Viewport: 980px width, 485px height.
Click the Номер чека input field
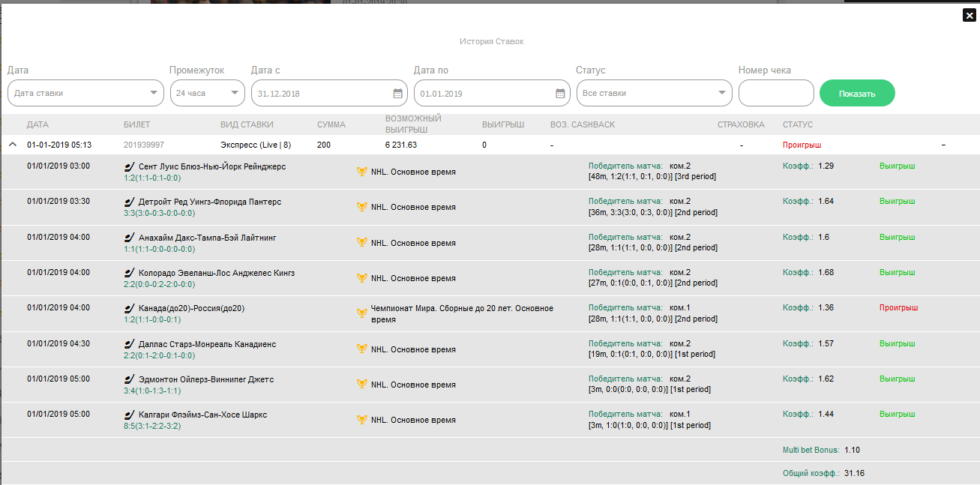pyautogui.click(x=776, y=94)
